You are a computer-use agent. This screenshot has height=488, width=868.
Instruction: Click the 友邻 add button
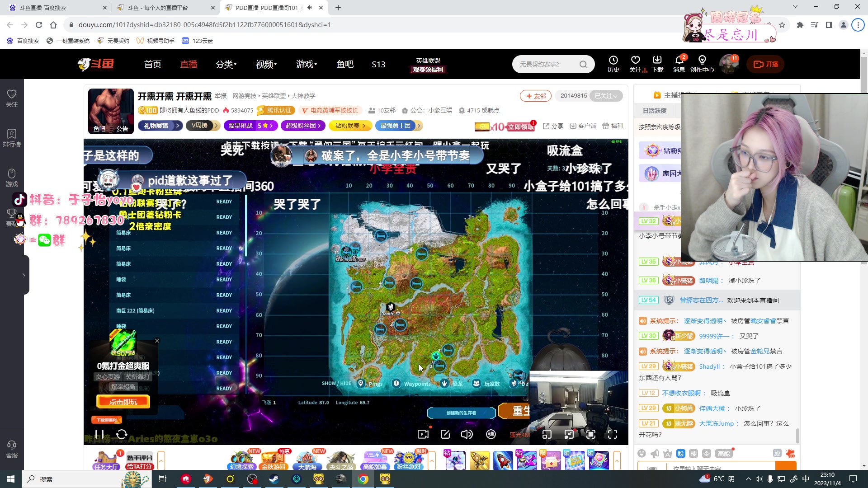click(x=536, y=96)
